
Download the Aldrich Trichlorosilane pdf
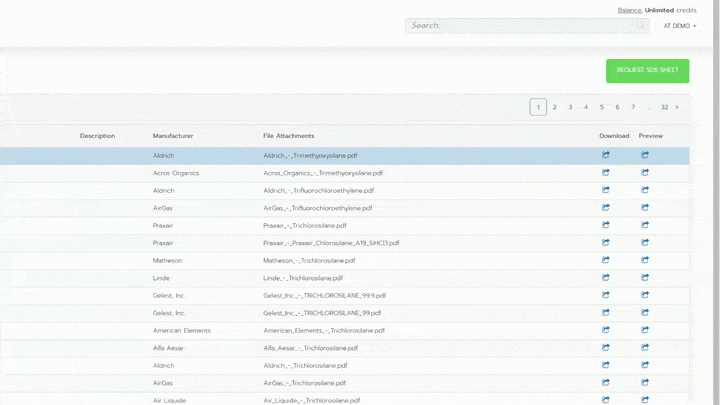(x=606, y=365)
